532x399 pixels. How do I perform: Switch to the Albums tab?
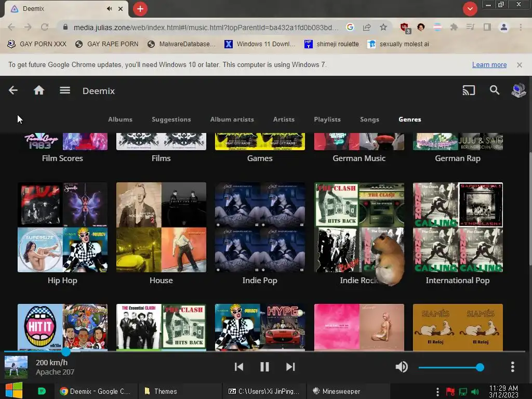[120, 119]
